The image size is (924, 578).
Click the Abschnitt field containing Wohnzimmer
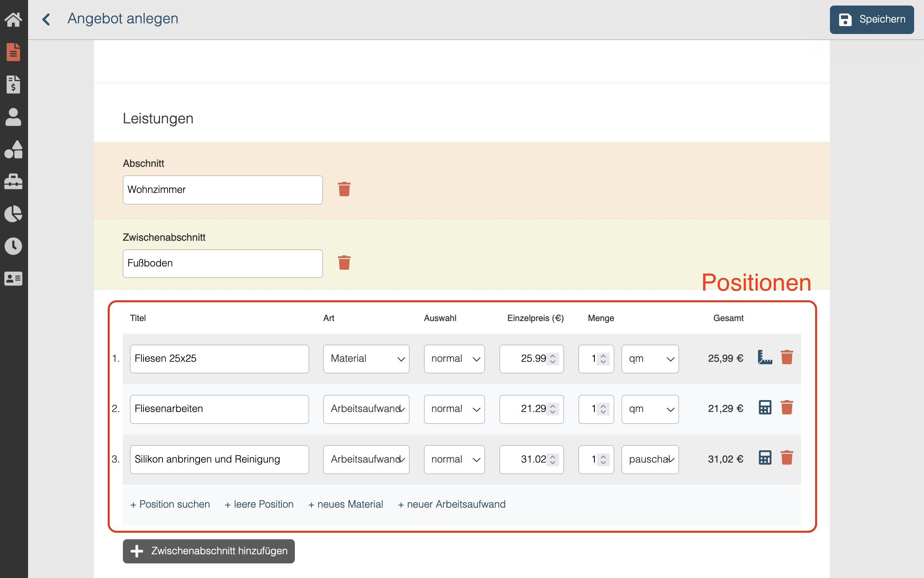[223, 190]
